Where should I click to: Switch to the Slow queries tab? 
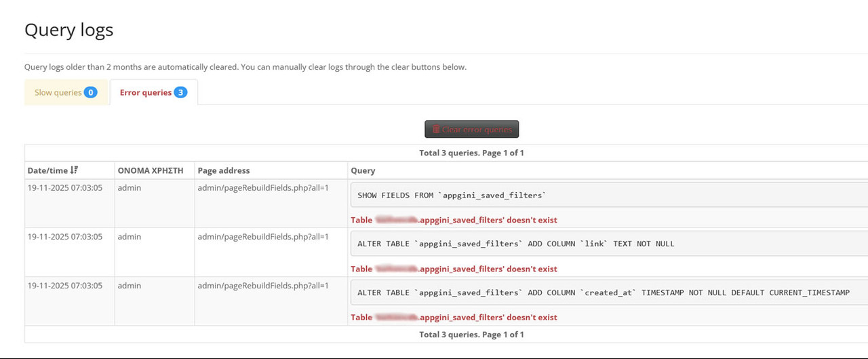(x=66, y=92)
